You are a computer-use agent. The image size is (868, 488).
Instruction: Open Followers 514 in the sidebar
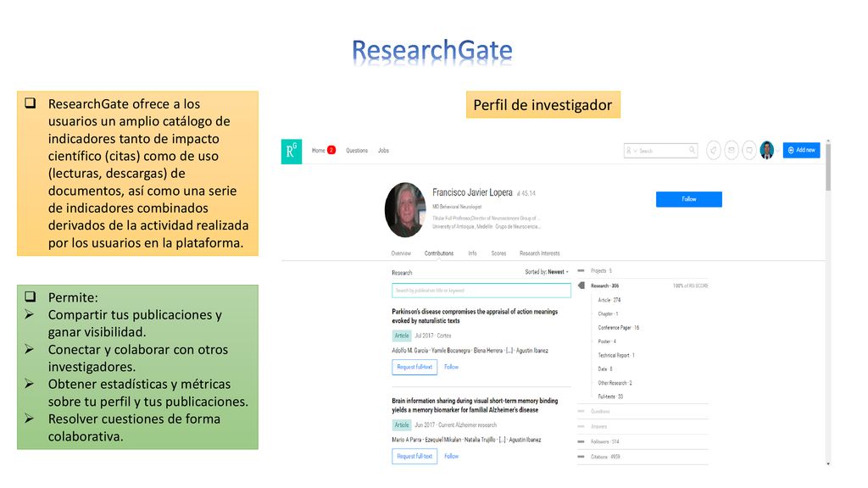click(x=605, y=441)
